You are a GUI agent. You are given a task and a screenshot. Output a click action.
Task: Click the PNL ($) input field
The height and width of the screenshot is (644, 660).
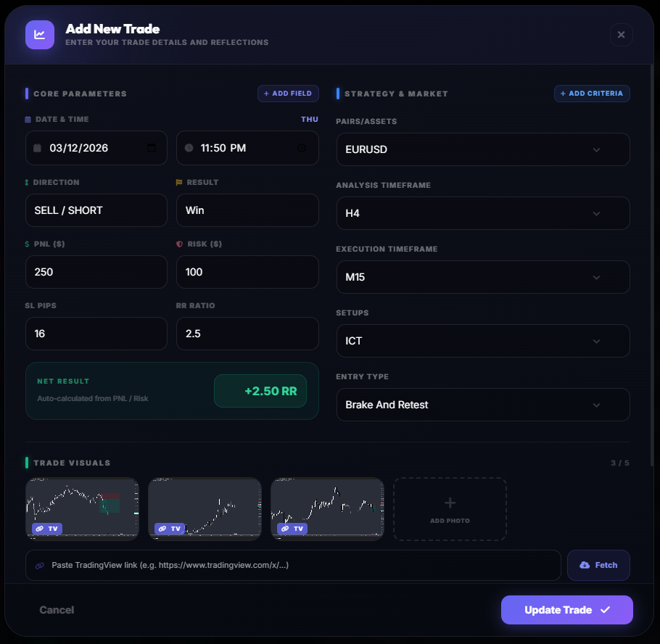point(96,272)
